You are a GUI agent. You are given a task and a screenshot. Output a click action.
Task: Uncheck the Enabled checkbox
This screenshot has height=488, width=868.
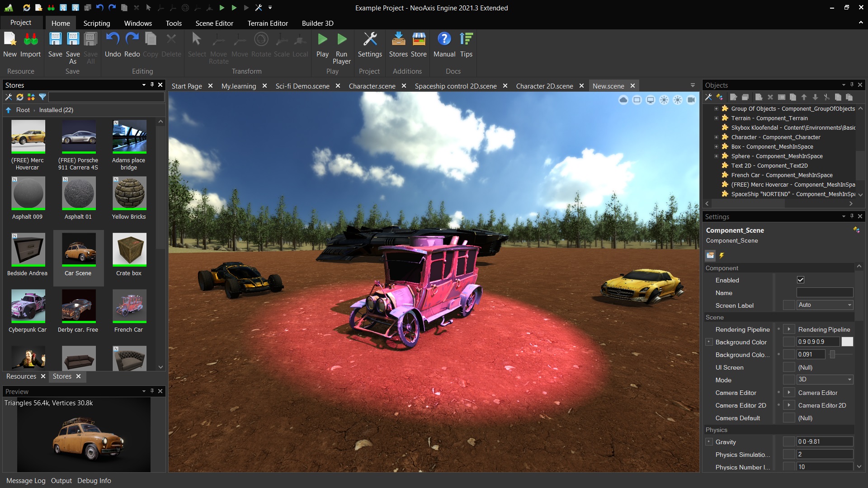point(801,280)
